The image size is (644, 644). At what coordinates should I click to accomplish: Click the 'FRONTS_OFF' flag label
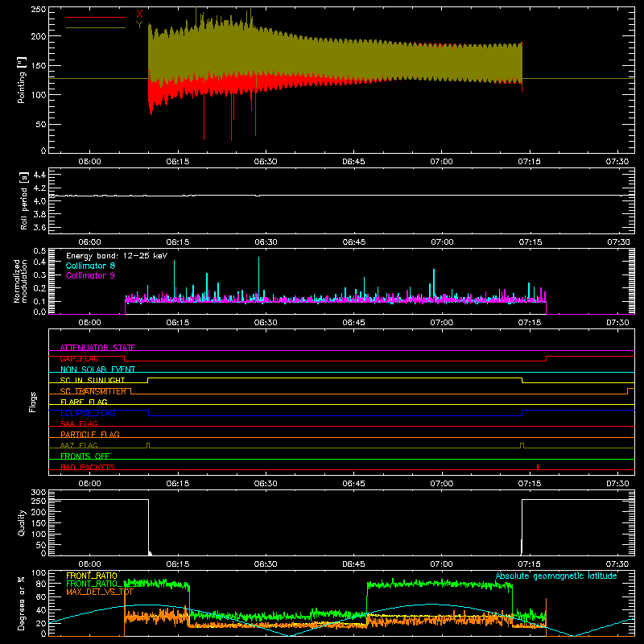pos(85,456)
